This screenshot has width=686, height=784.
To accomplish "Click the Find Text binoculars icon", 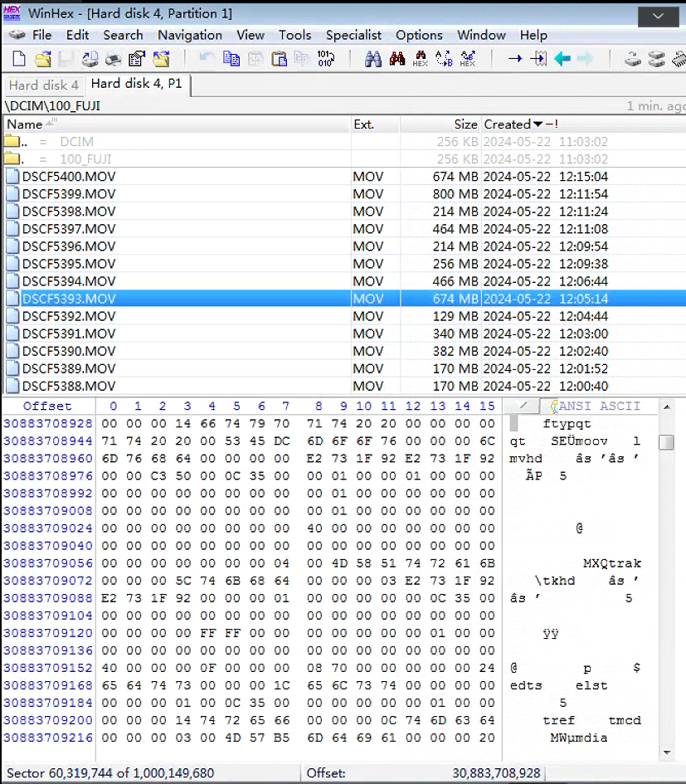I will 373,59.
